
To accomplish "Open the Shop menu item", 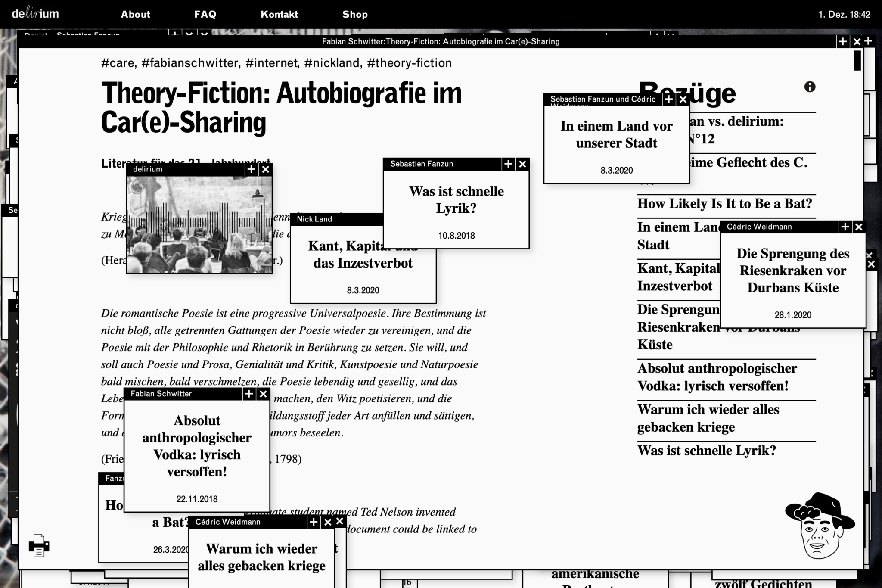I will tap(355, 14).
